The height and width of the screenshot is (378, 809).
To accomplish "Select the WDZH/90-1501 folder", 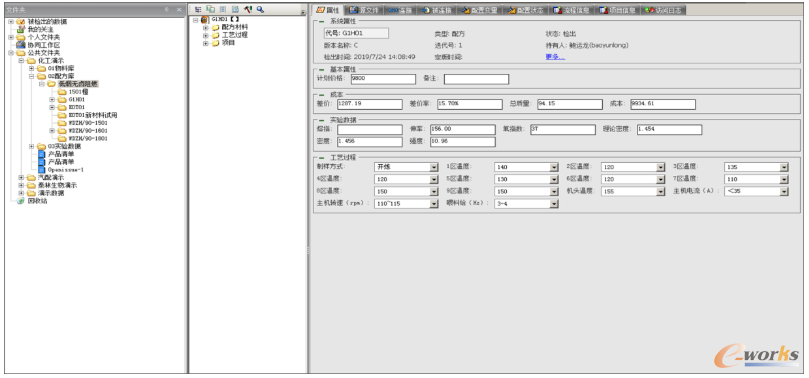I will (88, 123).
